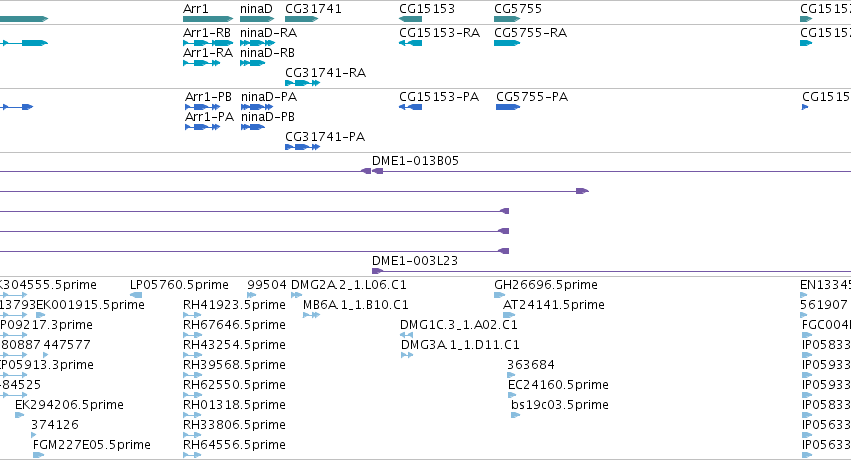Select protein CG31741-PA label
Image resolution: width=851 pixels, height=460 pixels.
click(325, 137)
